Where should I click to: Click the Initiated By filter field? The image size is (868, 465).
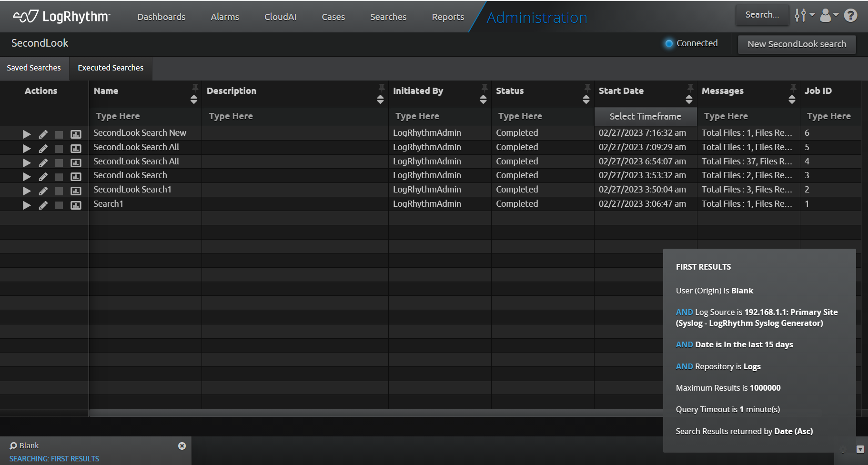coord(439,116)
